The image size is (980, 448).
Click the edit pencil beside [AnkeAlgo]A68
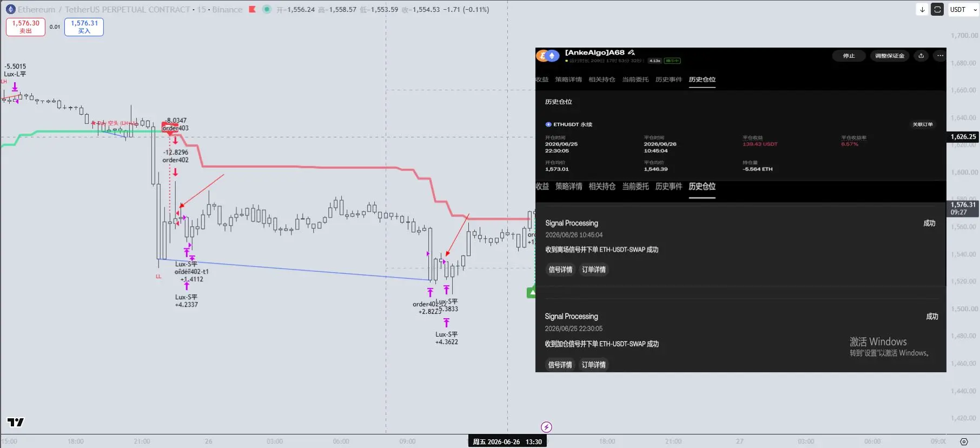[631, 52]
